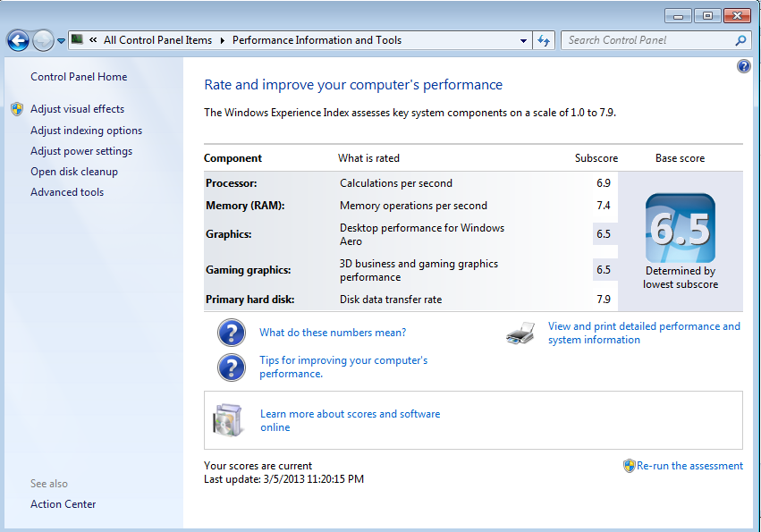Viewport: 761px width, 532px height.
Task: Click the greyed-out Forward arrow button
Action: [x=43, y=40]
